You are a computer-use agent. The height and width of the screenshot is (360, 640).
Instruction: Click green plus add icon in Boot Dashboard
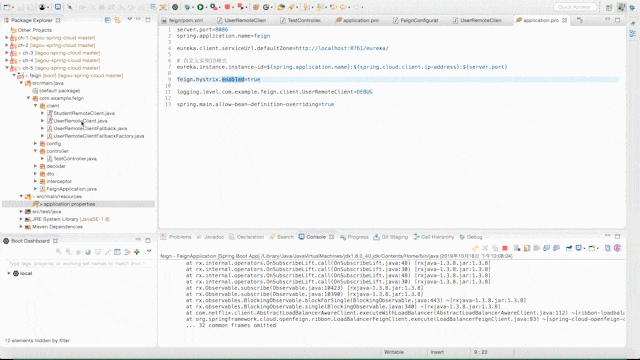(137, 252)
